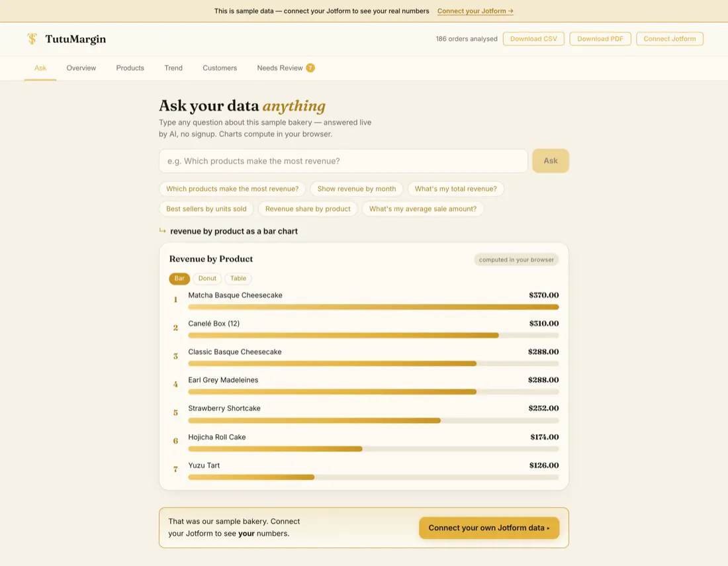
Task: Submit the question with the Ask button
Action: [x=551, y=161]
